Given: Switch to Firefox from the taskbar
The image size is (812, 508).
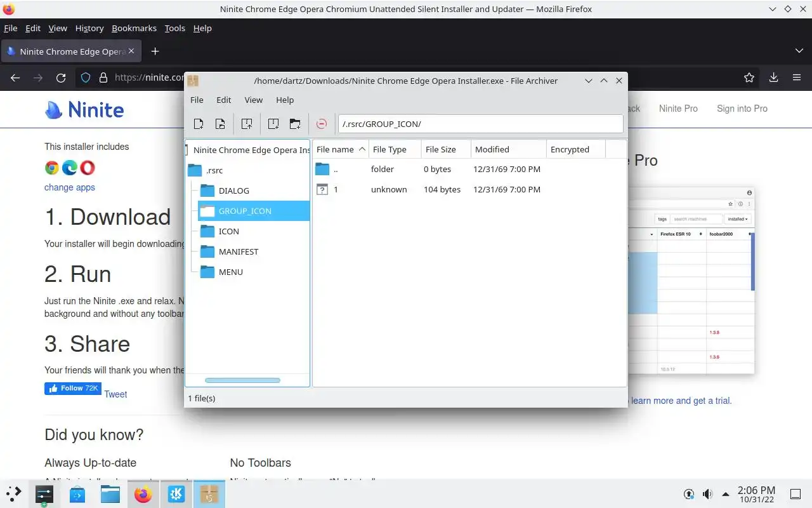Looking at the screenshot, I should pos(143,493).
